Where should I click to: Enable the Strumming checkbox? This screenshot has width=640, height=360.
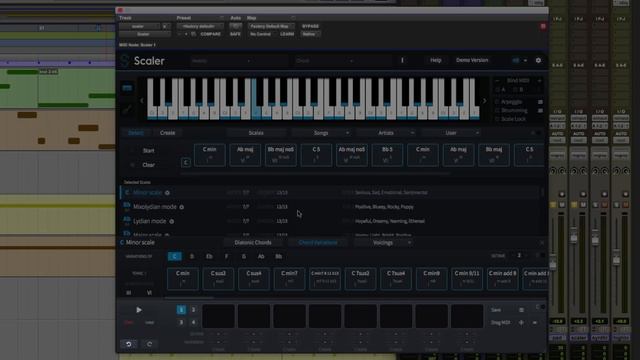497,111
